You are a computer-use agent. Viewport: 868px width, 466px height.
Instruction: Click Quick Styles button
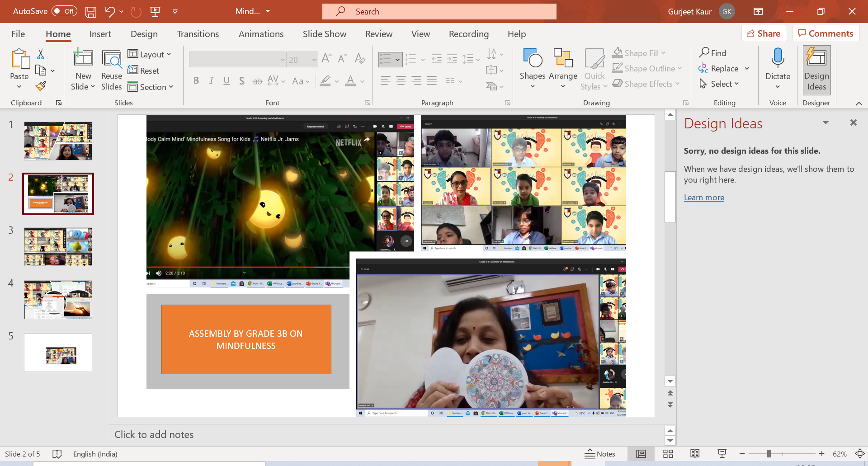point(594,70)
